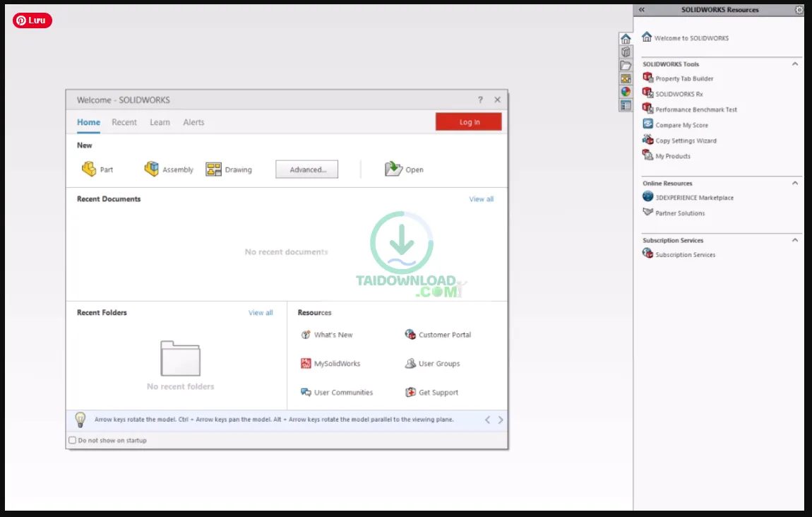
Task: Switch to the Learn tab
Action: pos(160,122)
